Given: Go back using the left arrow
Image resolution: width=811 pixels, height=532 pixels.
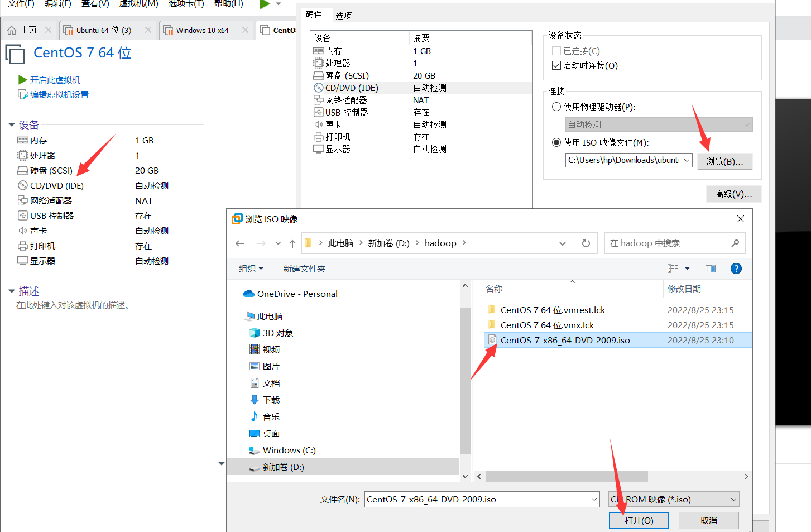Looking at the screenshot, I should pyautogui.click(x=240, y=243).
